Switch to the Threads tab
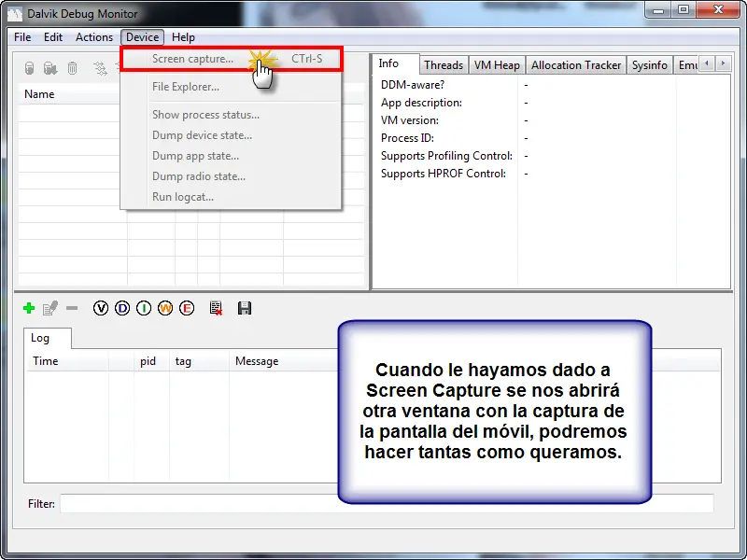Image resolution: width=747 pixels, height=560 pixels. pos(444,65)
